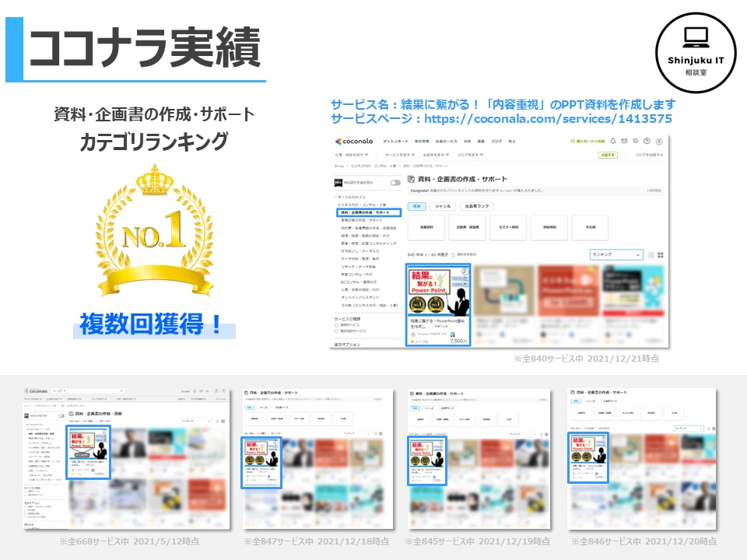Open the 2021/12/20 ranking screenshot thumbnail
Image resolution: width=747 pixels, height=560 pixels.
click(x=642, y=458)
